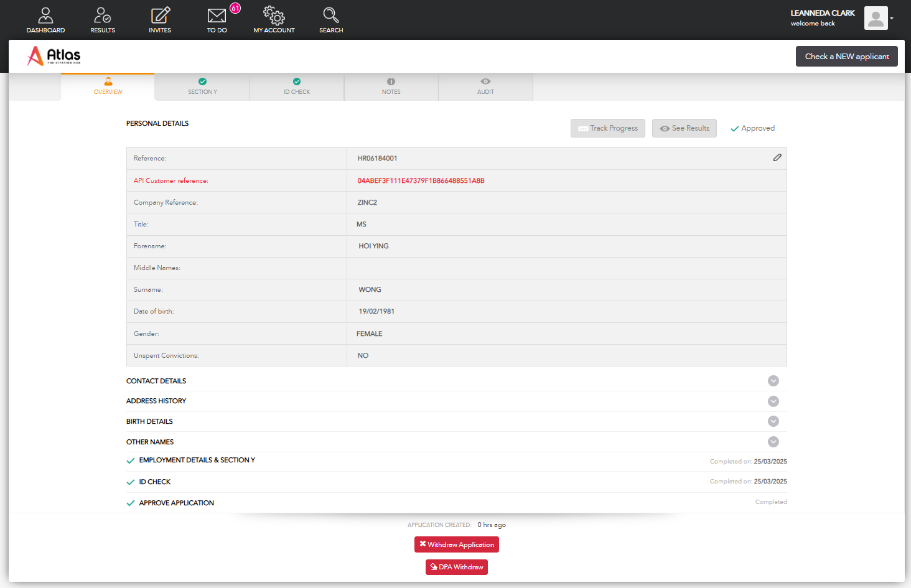Click the DPA Withdraw button
The height and width of the screenshot is (588, 911).
(457, 567)
